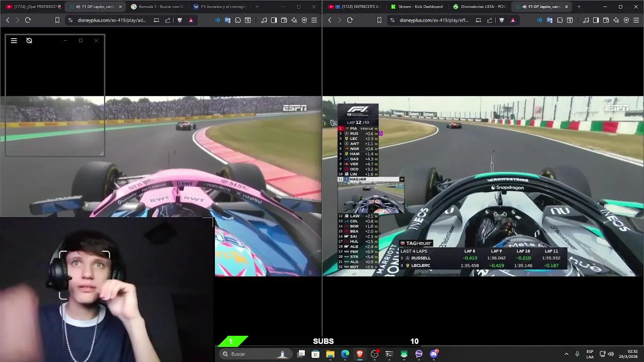Select the 'formula 1 - Buscar con Google' tab
Image resolution: width=644 pixels, height=362 pixels.
point(157,7)
